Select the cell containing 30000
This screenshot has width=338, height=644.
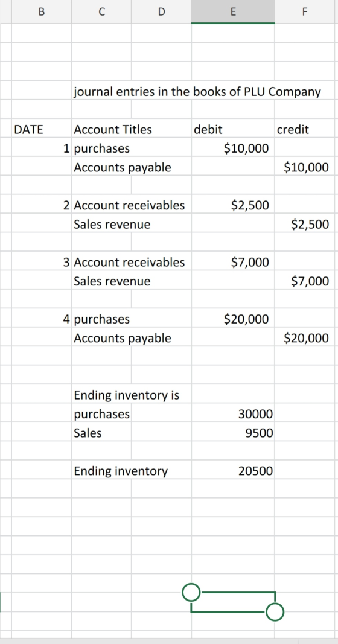pyautogui.click(x=233, y=414)
